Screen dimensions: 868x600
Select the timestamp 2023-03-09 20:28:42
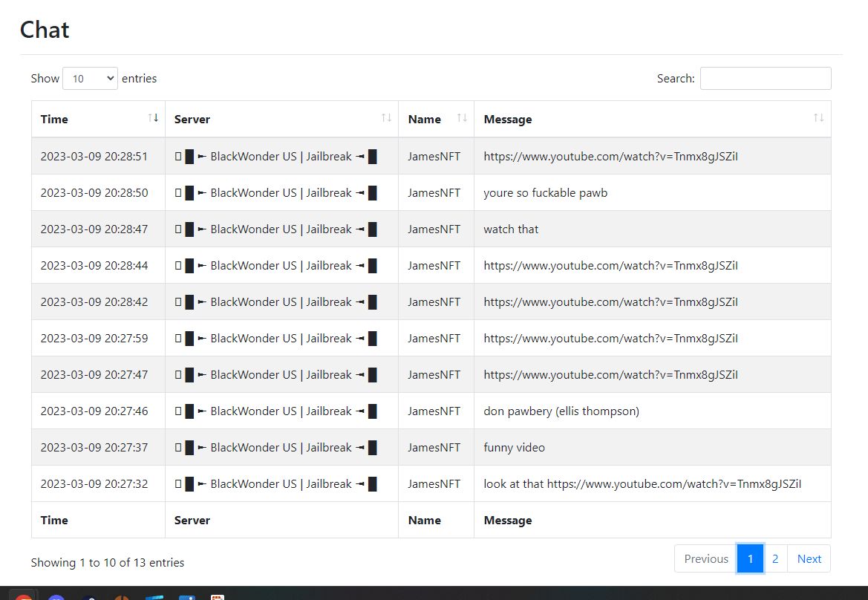94,302
